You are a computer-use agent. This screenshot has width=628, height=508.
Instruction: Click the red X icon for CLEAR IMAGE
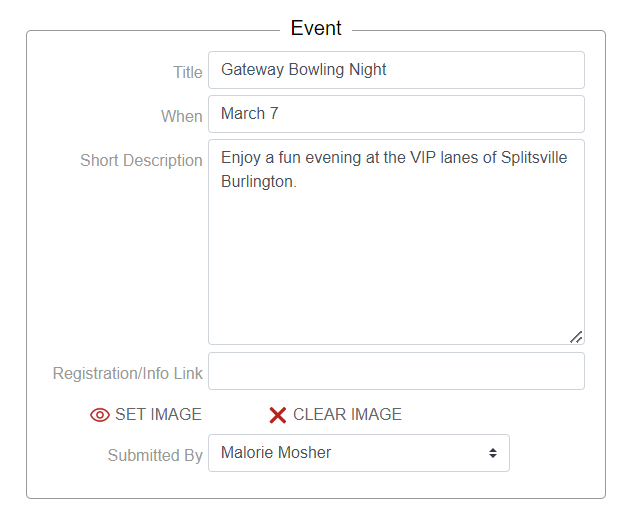[278, 415]
